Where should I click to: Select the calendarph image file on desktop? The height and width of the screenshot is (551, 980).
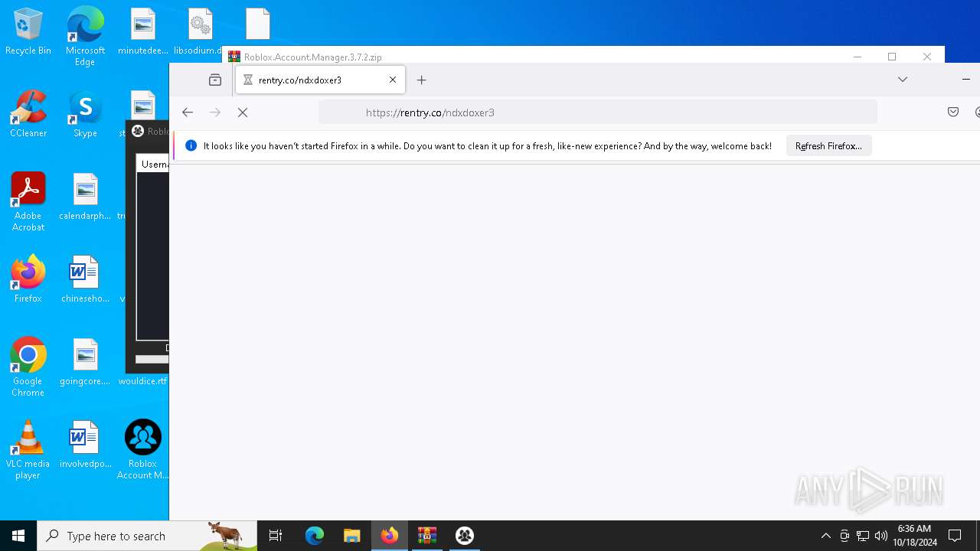85,197
